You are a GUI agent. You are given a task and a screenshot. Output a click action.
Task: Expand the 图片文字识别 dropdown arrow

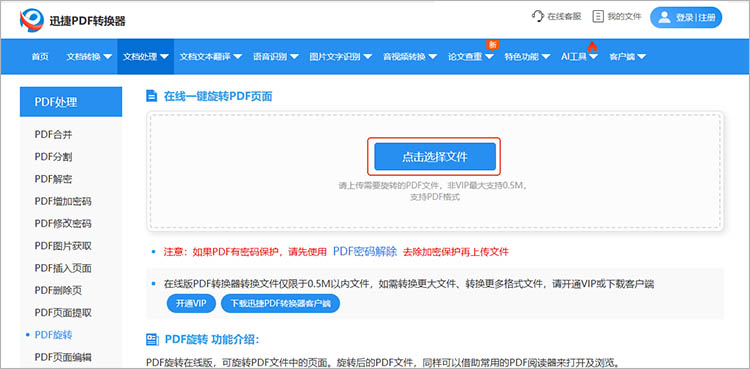click(367, 56)
